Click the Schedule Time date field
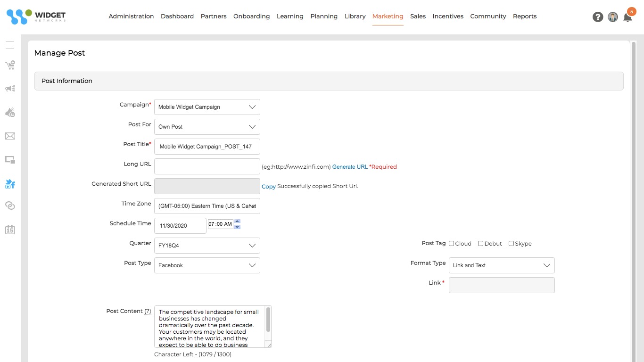This screenshot has width=644, height=362. [x=180, y=226]
